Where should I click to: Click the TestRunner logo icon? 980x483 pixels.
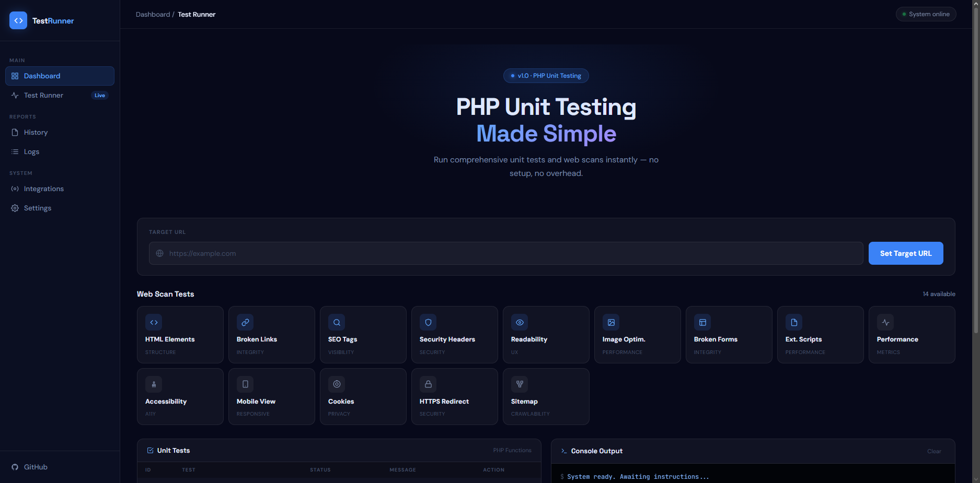pos(18,20)
